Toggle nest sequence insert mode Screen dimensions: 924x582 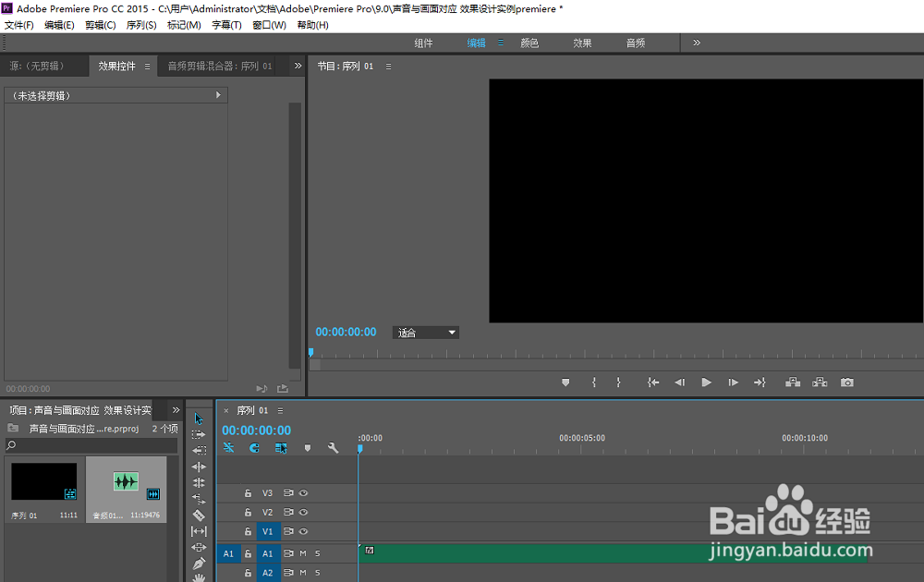pos(228,448)
